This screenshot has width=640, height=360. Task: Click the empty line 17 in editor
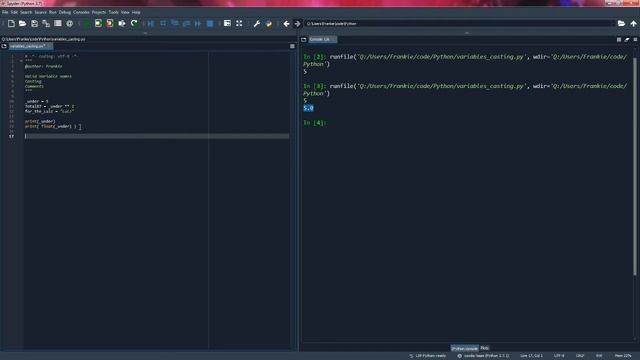click(x=157, y=136)
